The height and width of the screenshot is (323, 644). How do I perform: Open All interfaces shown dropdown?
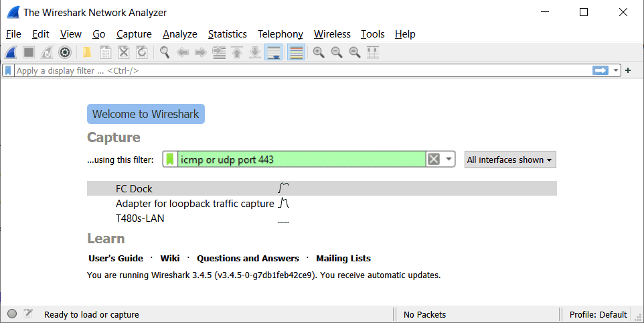point(510,160)
